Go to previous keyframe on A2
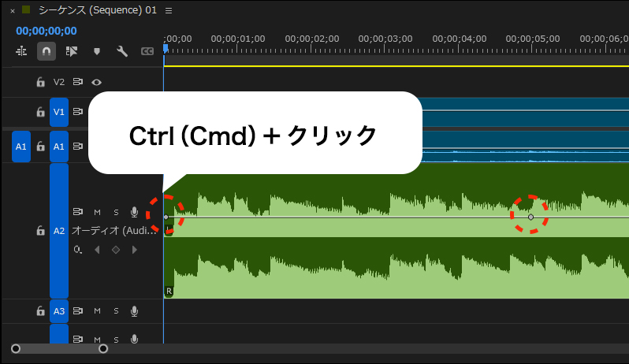The width and height of the screenshot is (629, 364). pos(97,250)
